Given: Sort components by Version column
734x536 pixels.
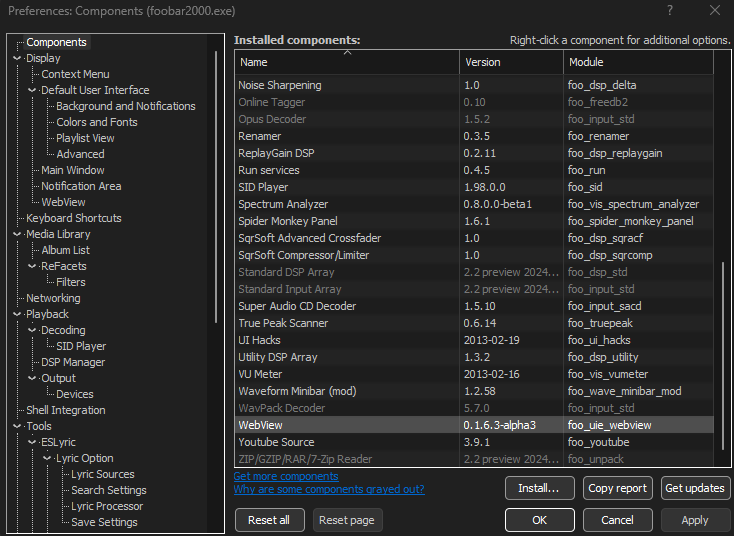Looking at the screenshot, I should 512,62.
